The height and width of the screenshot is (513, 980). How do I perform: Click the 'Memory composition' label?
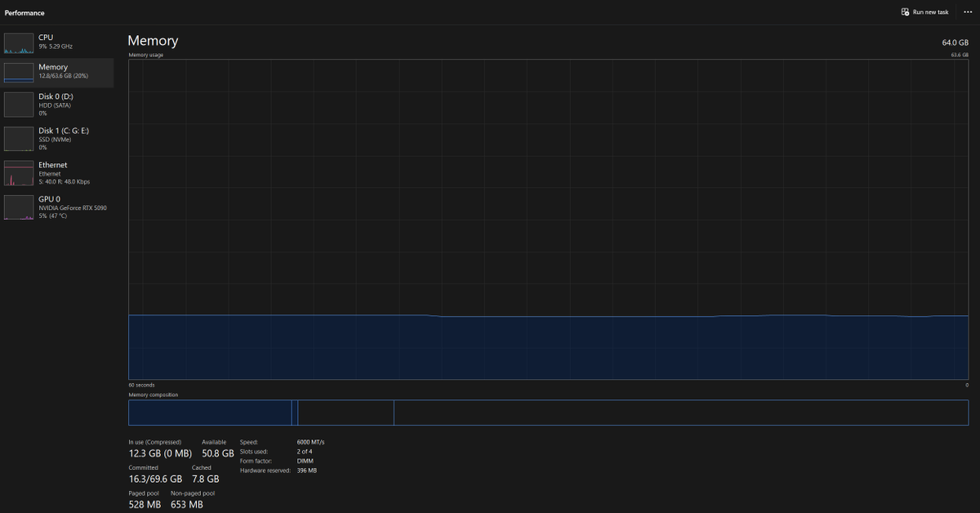coord(153,395)
